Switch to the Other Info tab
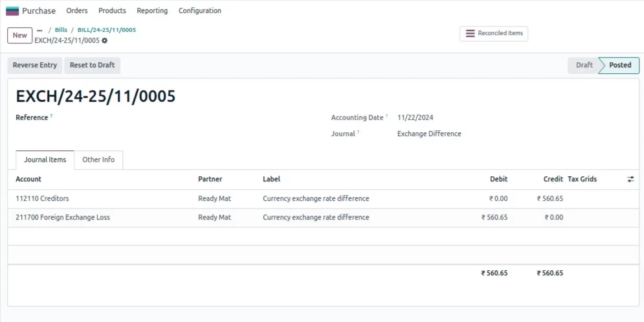The width and height of the screenshot is (644, 322). click(x=98, y=159)
